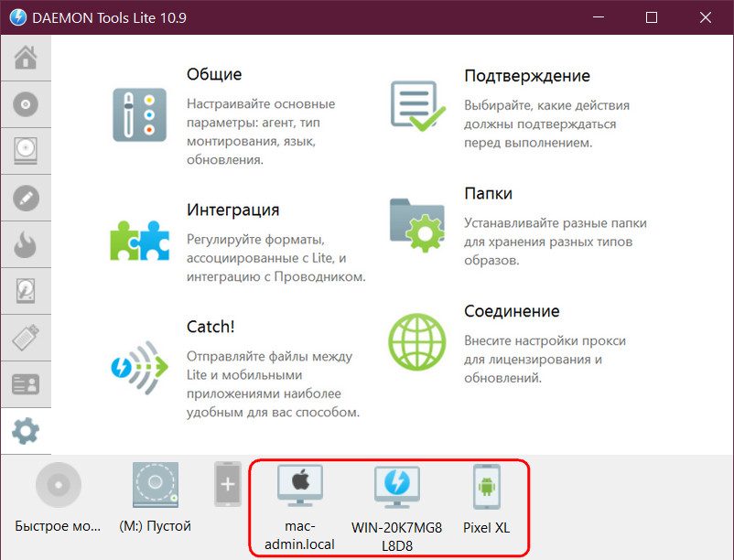Open the virtual hard disk sidebar icon

[26, 291]
